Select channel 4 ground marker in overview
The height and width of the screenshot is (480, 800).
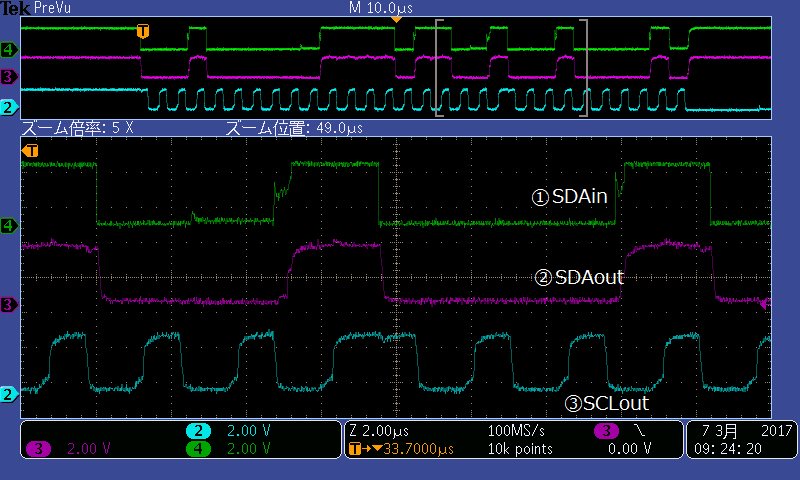pos(9,49)
